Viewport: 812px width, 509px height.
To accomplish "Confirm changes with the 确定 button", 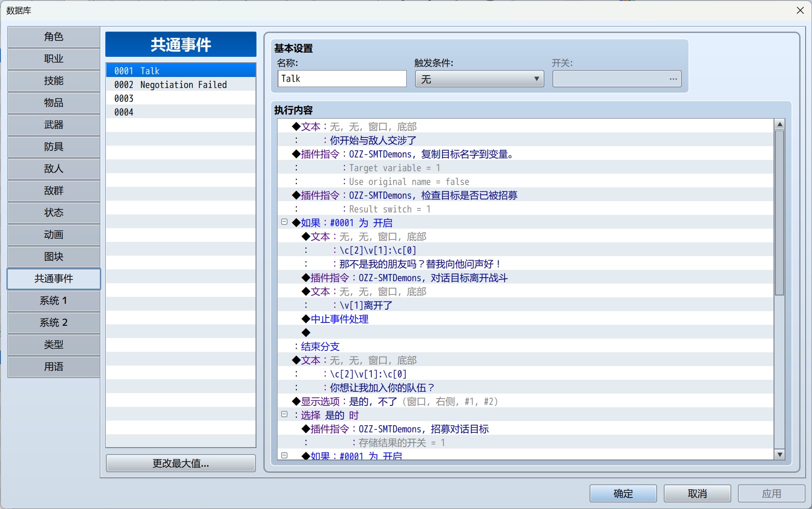I will pos(623,493).
